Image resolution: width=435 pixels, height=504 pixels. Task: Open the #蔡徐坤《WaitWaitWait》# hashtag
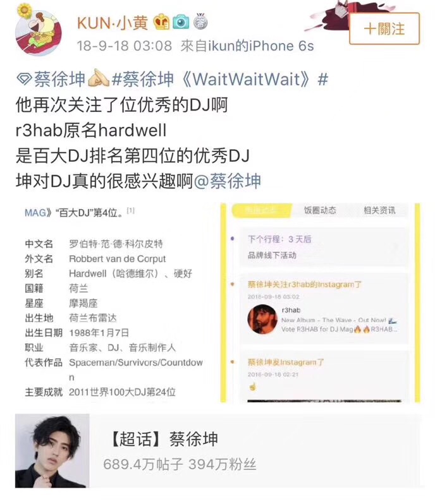(x=220, y=79)
